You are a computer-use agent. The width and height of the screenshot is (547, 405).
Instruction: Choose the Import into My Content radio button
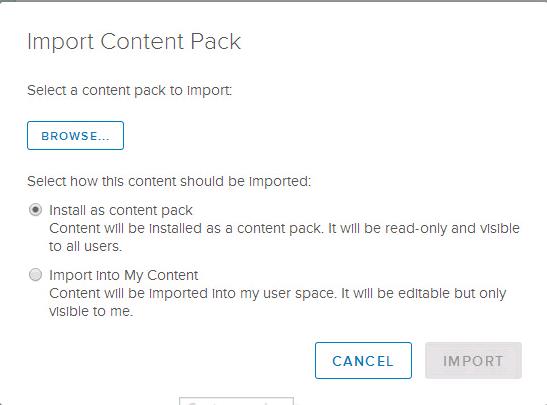pos(35,275)
